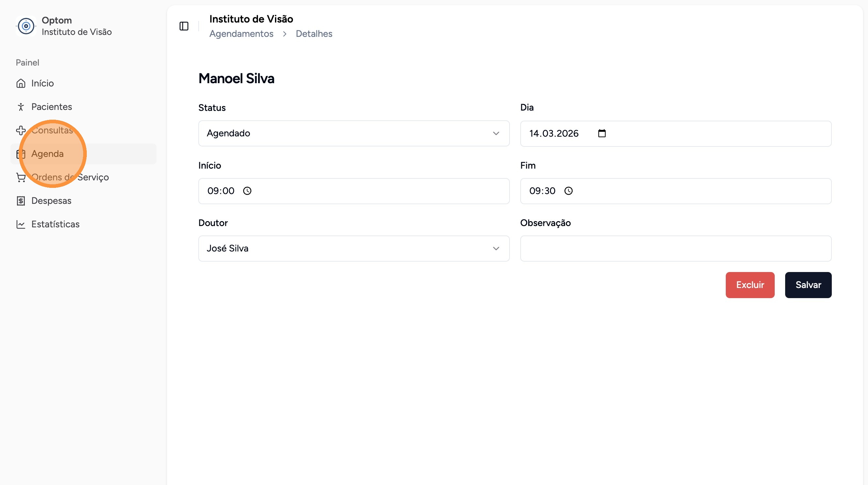Screen dimensions: 868x485
Task: Open calendar picker in Dia field
Action: coord(602,133)
